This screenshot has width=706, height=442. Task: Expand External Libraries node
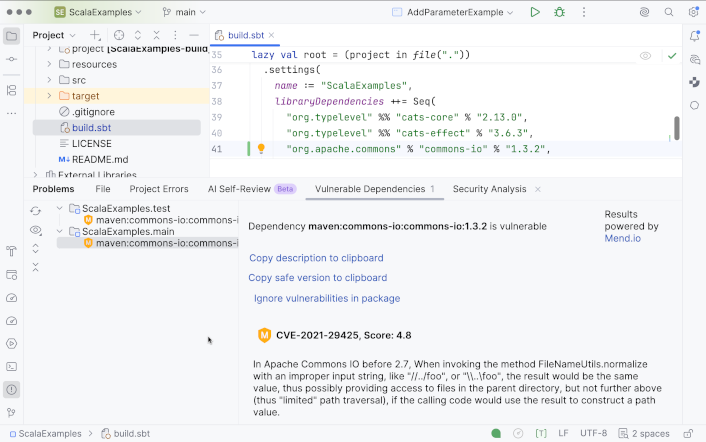pos(36,175)
